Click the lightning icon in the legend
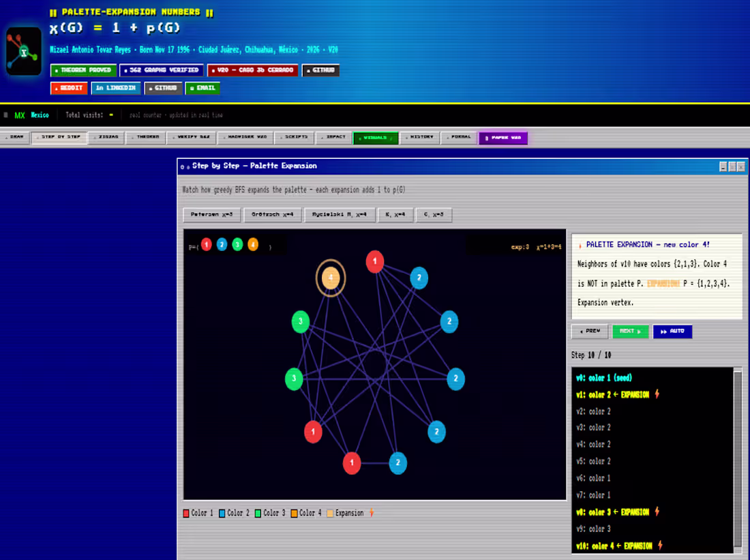Screen dimensions: 750x560 pyautogui.click(x=372, y=513)
